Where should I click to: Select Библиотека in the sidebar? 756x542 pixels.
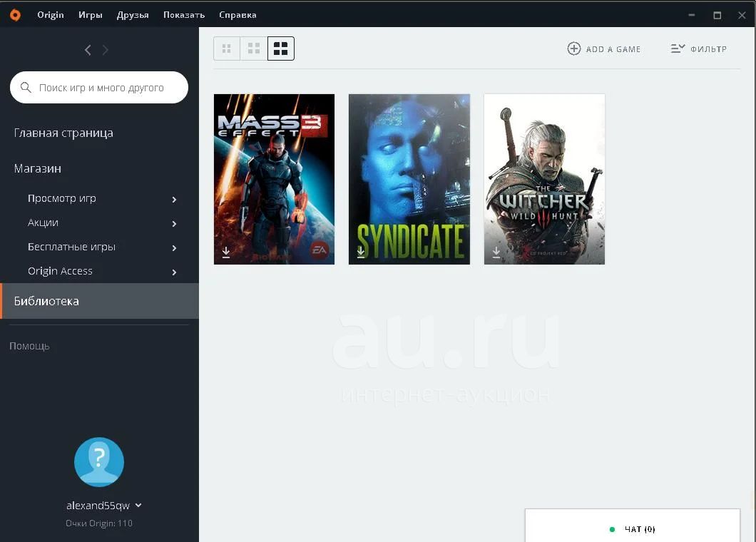pyautogui.click(x=99, y=301)
